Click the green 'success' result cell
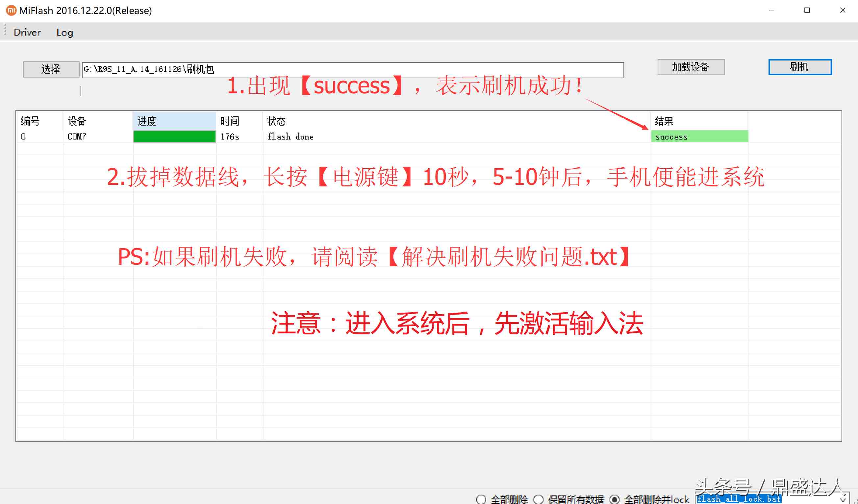Screen dimensions: 858x504 coord(699,136)
